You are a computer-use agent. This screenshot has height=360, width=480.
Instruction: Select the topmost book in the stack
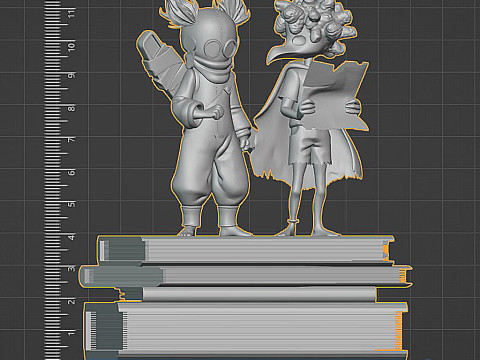coord(247,250)
